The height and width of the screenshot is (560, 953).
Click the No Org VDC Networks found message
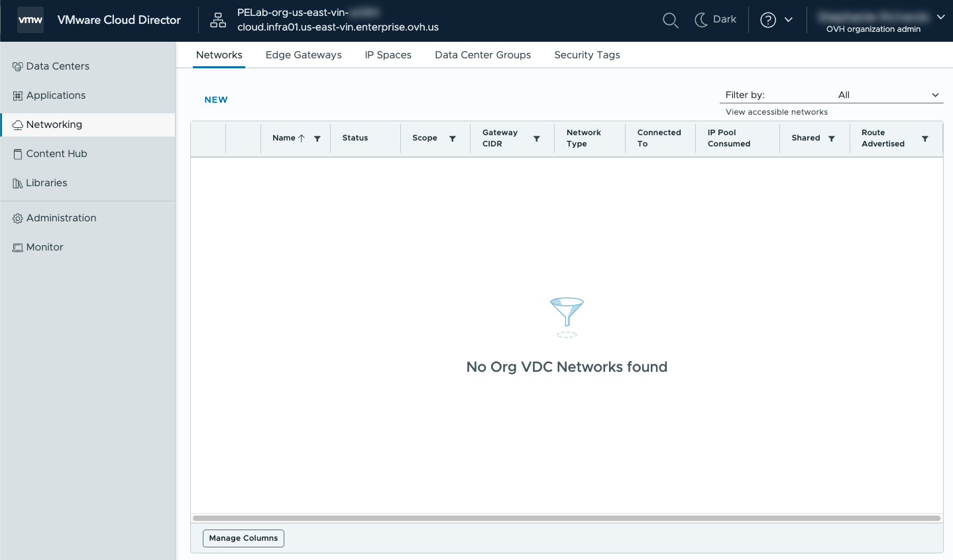[567, 367]
